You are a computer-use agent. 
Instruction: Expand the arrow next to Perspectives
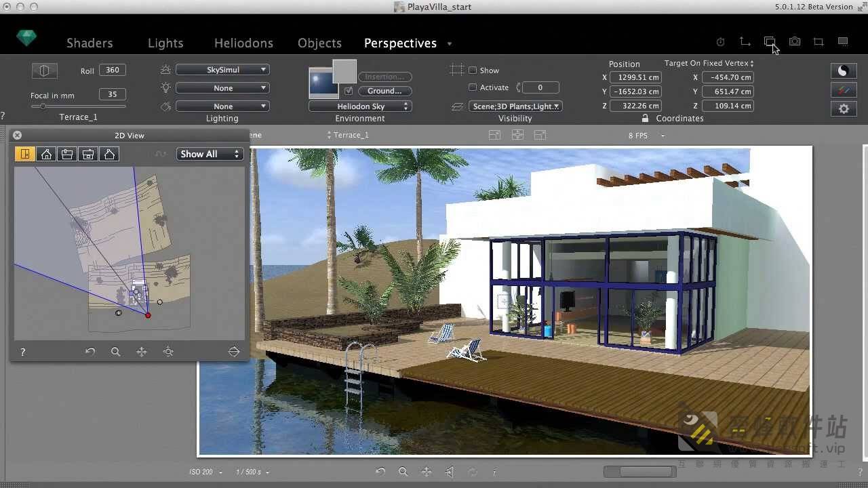pyautogui.click(x=449, y=44)
